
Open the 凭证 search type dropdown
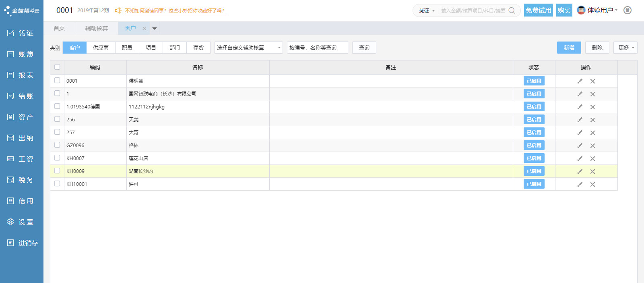point(426,10)
